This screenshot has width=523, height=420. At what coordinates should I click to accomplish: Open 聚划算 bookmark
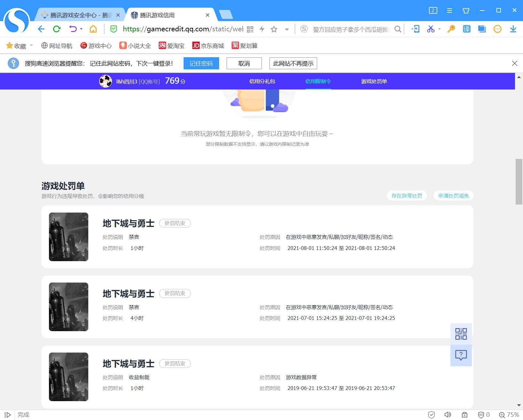tap(245, 46)
